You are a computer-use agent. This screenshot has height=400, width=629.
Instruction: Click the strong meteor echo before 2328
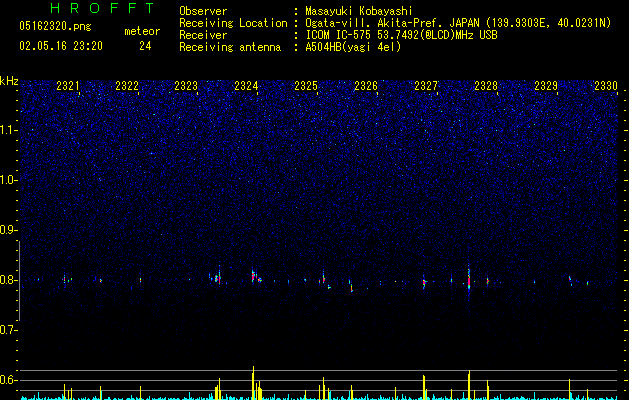tap(469, 280)
